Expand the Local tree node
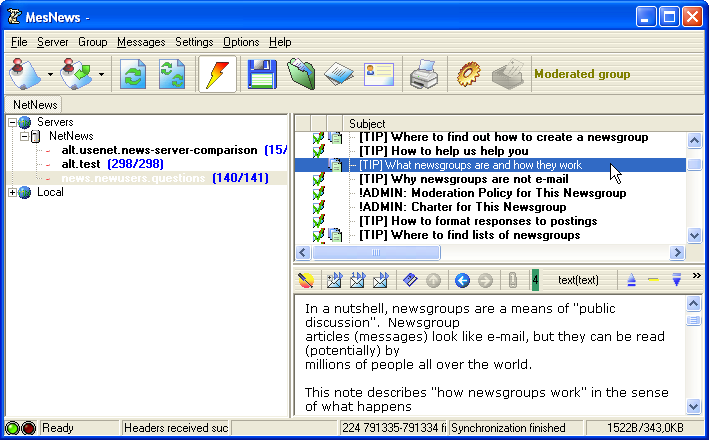The image size is (709, 440). pyautogui.click(x=12, y=192)
